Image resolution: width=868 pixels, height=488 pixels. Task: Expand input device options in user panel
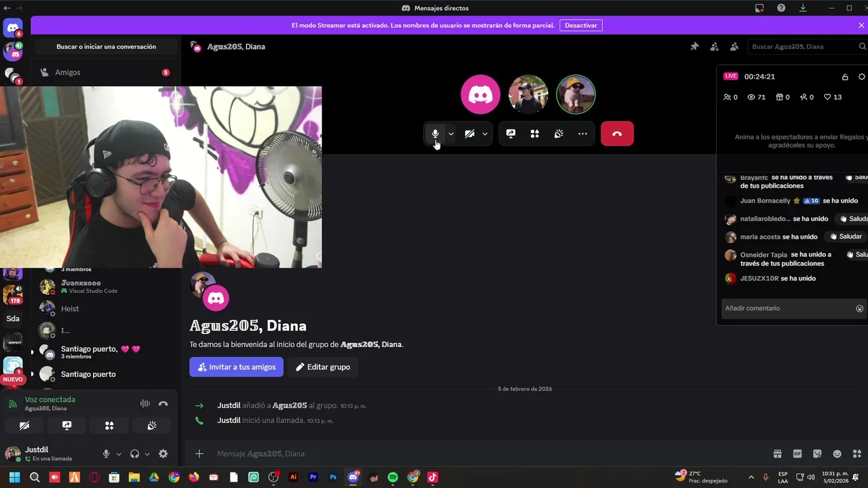(119, 454)
